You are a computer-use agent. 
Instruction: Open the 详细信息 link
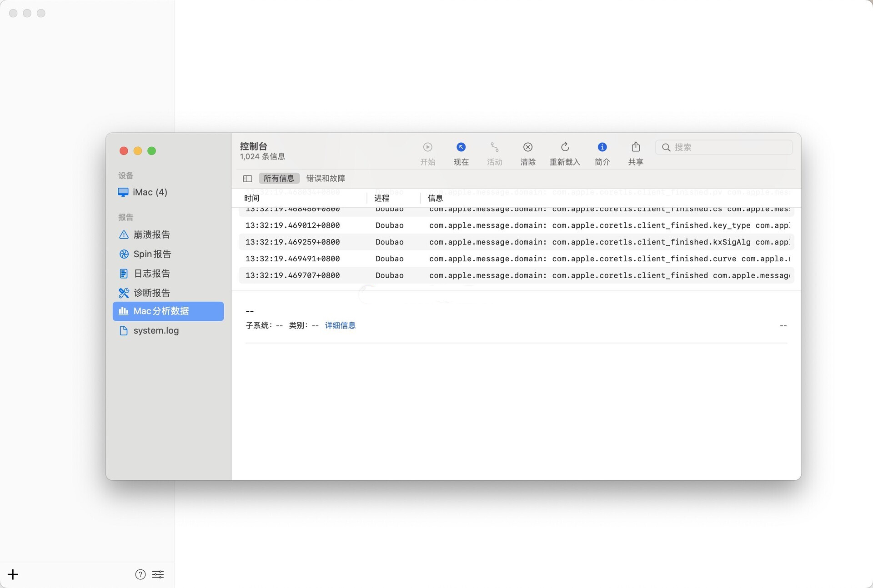coord(340,325)
